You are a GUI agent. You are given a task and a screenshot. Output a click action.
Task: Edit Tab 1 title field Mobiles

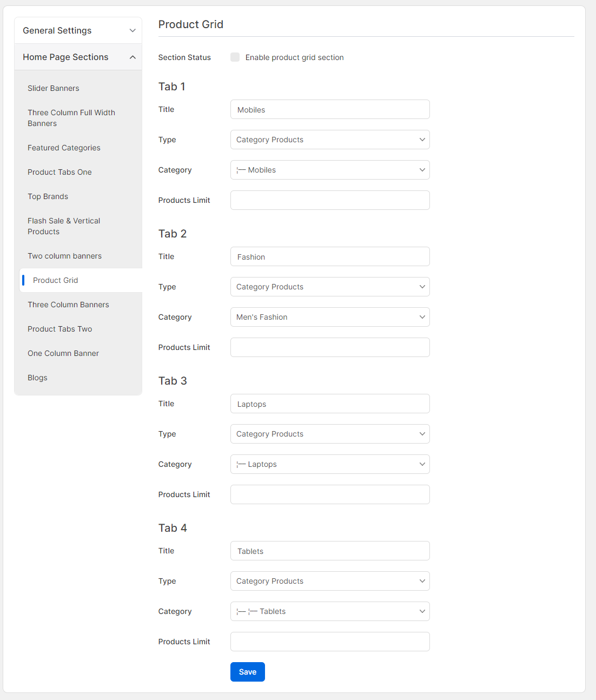(330, 109)
